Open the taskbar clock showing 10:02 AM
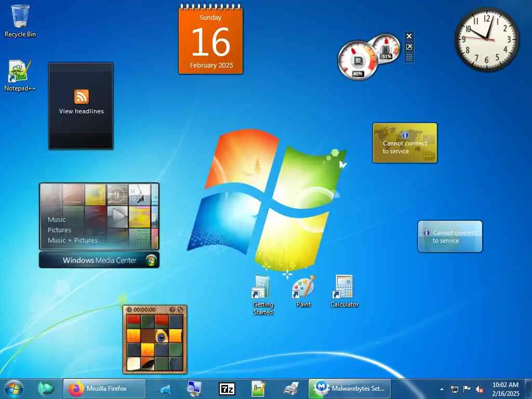 pyautogui.click(x=506, y=389)
